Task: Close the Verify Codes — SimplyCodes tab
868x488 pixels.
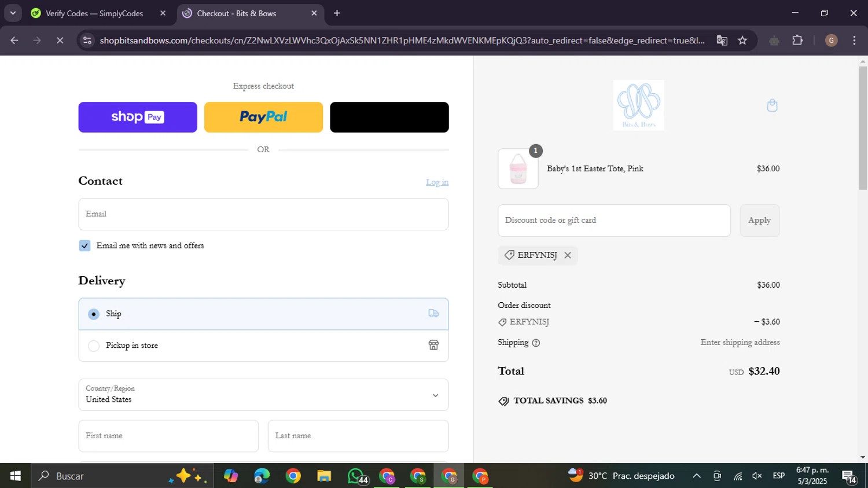Action: 163,13
